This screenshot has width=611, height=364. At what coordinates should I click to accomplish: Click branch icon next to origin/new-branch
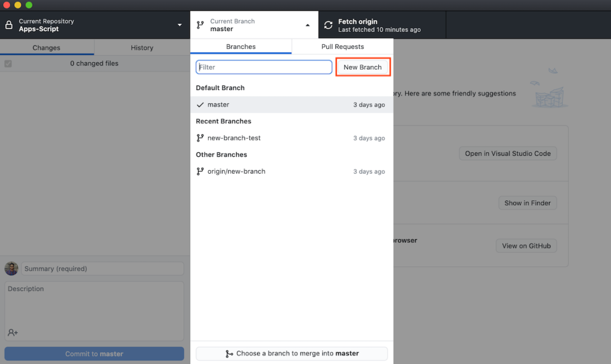tap(200, 171)
